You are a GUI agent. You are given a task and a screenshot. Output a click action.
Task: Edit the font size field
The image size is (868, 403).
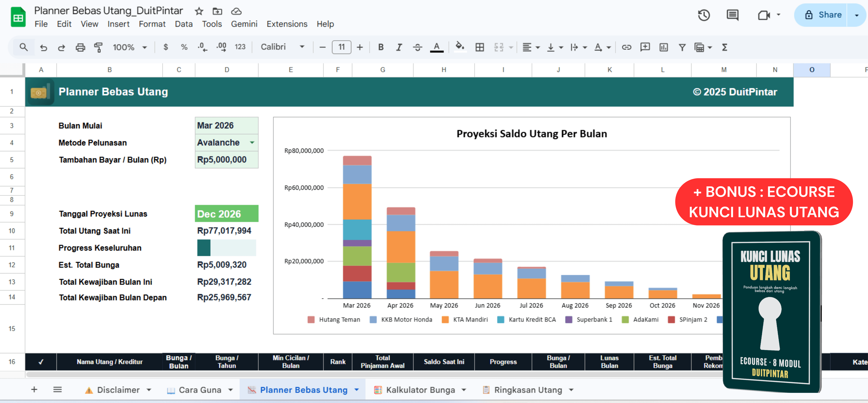pos(341,47)
